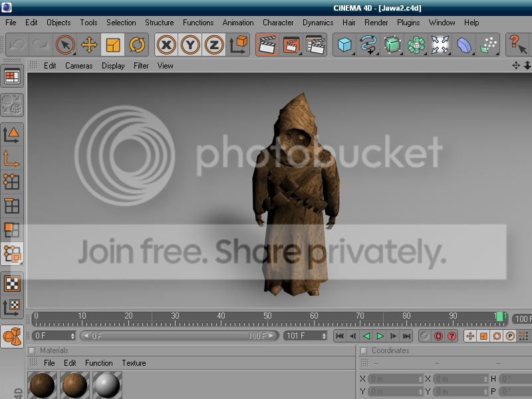532x399 pixels.
Task: Go to start of animation
Action: coord(340,336)
